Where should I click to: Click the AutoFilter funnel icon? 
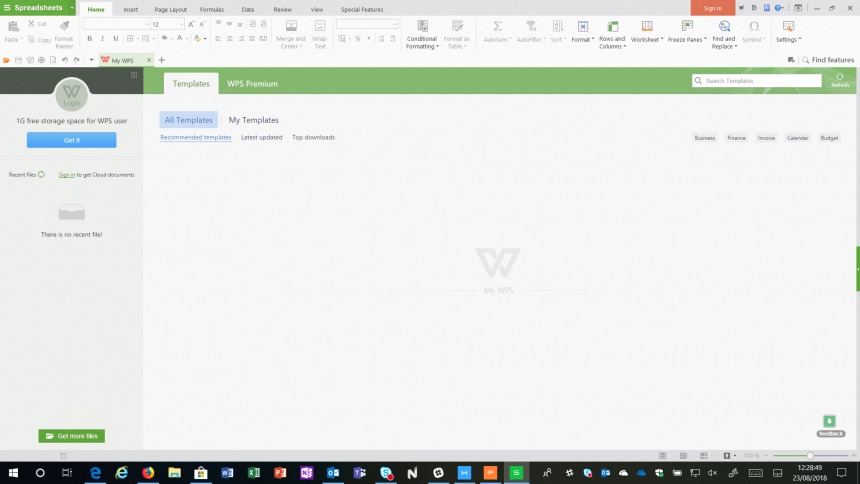[530, 26]
